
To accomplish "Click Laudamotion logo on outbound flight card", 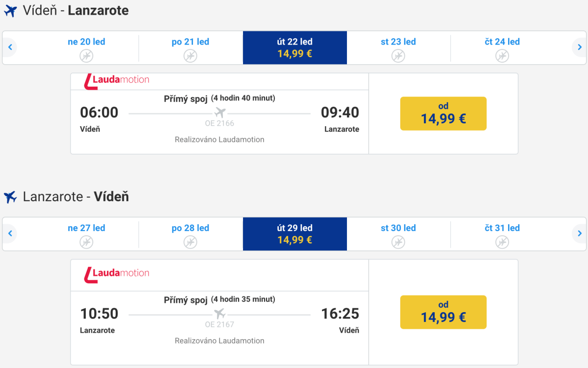I will pyautogui.click(x=117, y=81).
